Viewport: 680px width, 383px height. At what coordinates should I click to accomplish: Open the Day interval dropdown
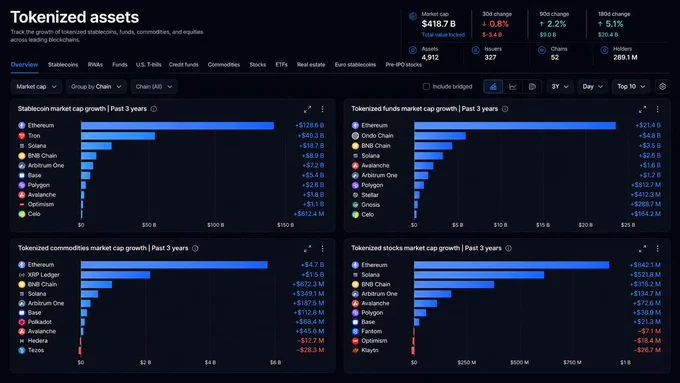592,87
